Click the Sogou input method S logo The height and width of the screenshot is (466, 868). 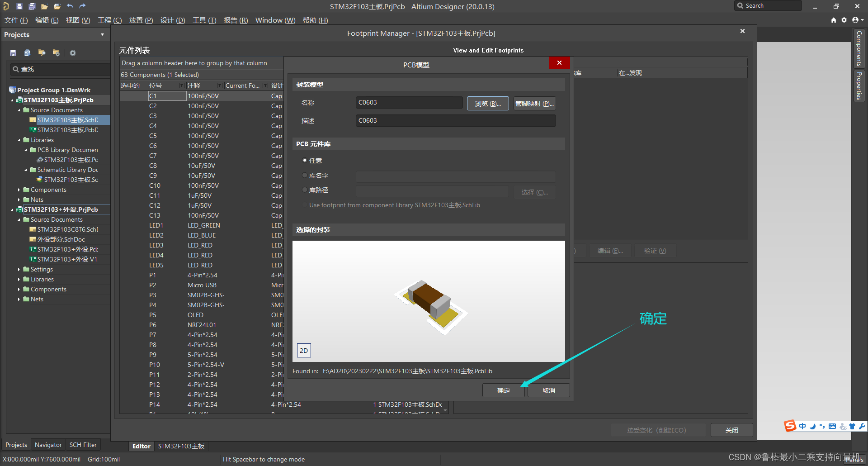tap(790, 426)
